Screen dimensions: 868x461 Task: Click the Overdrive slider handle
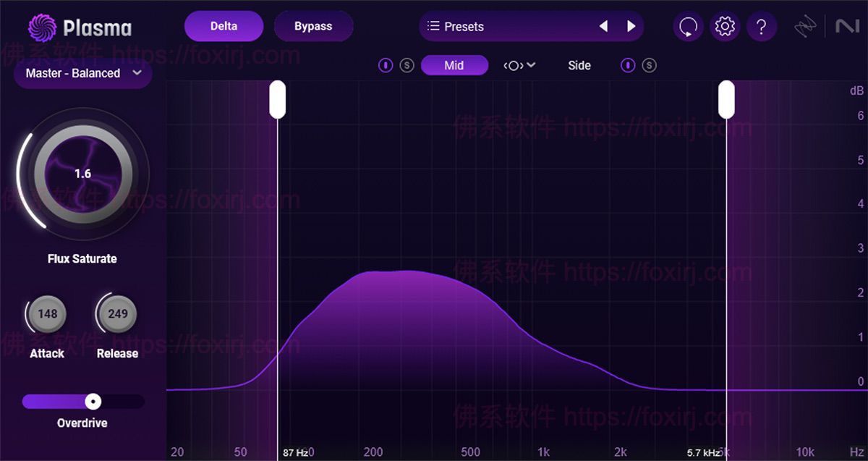coord(93,402)
